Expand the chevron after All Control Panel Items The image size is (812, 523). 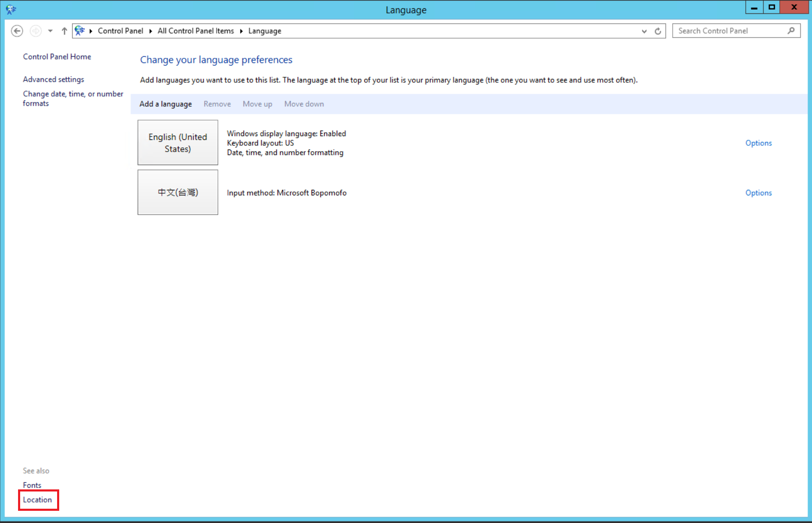pyautogui.click(x=241, y=31)
